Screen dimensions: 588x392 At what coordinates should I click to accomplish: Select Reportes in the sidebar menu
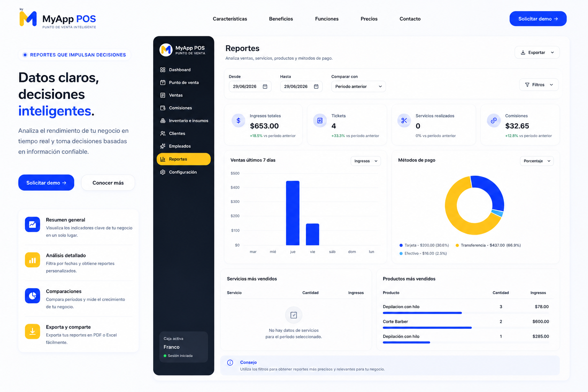pyautogui.click(x=184, y=159)
